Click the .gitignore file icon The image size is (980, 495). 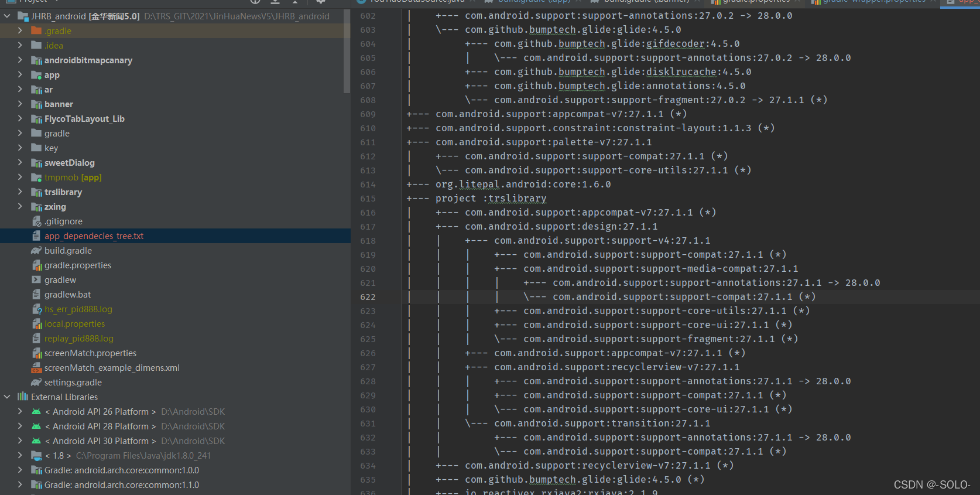coord(36,221)
